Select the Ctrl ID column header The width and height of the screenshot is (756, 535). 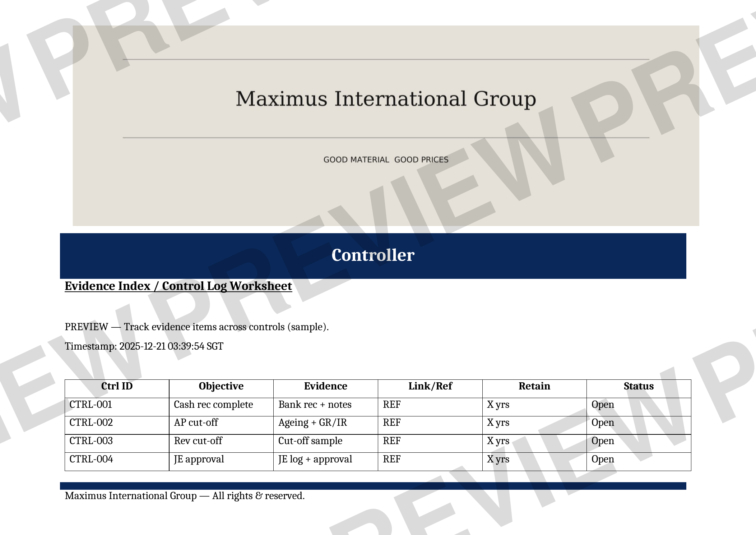click(117, 386)
